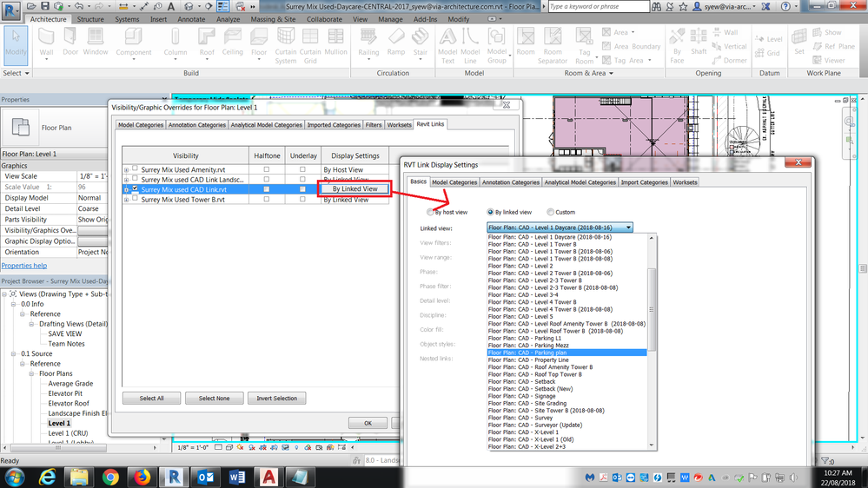Image resolution: width=868 pixels, height=488 pixels.
Task: Switch to Worksets tab in RVT Link Display Settings
Action: 685,182
